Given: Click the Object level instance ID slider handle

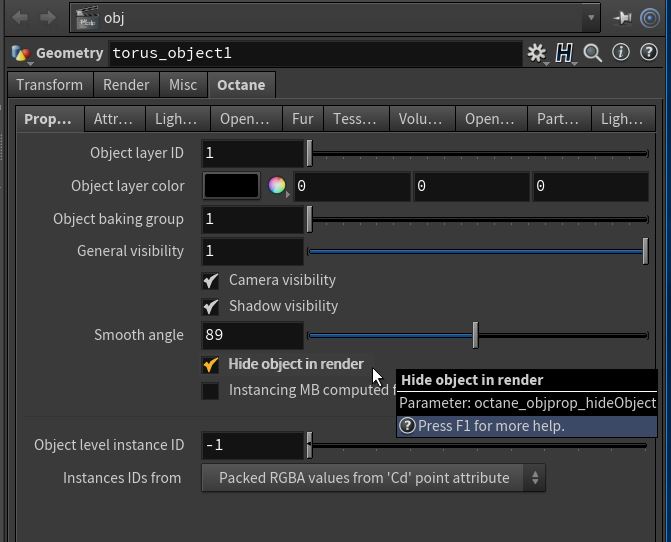Looking at the screenshot, I should pyautogui.click(x=309, y=445).
